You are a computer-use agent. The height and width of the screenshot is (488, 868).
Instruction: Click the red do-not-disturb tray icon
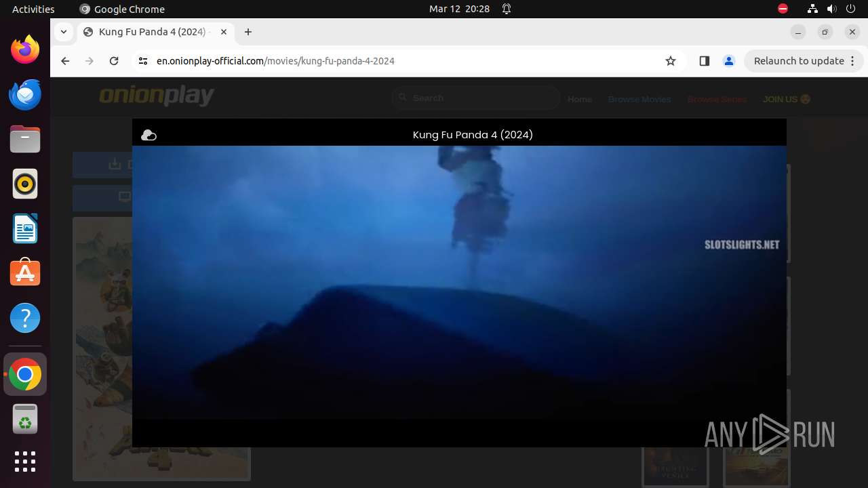[x=783, y=9]
